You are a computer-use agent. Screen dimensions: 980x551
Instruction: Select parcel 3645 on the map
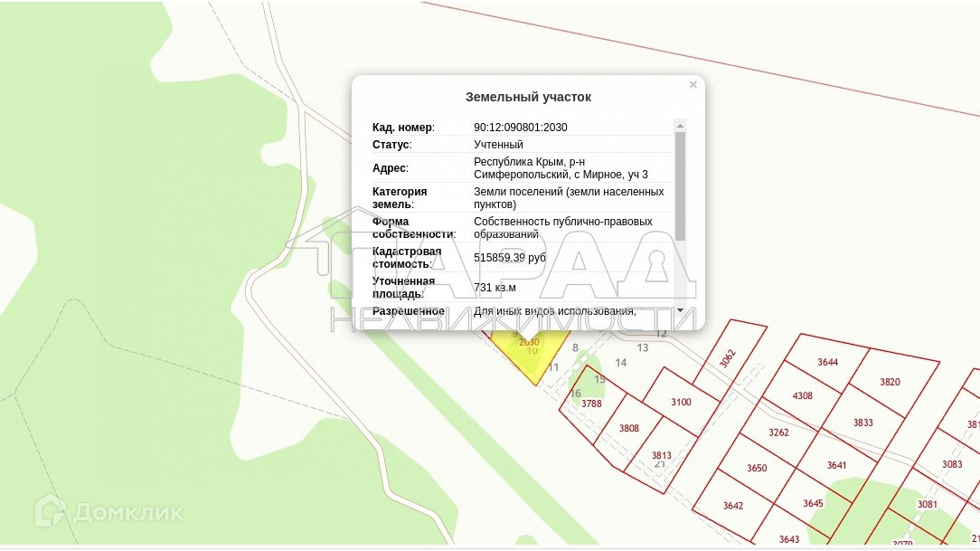tap(813, 503)
